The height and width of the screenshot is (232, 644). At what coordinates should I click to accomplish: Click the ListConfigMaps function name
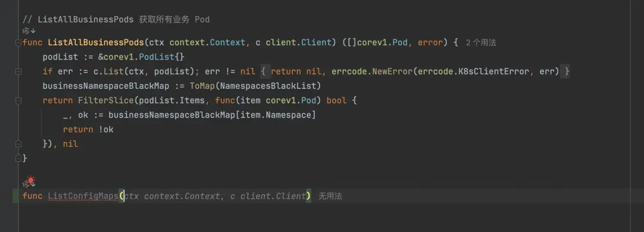point(83,196)
